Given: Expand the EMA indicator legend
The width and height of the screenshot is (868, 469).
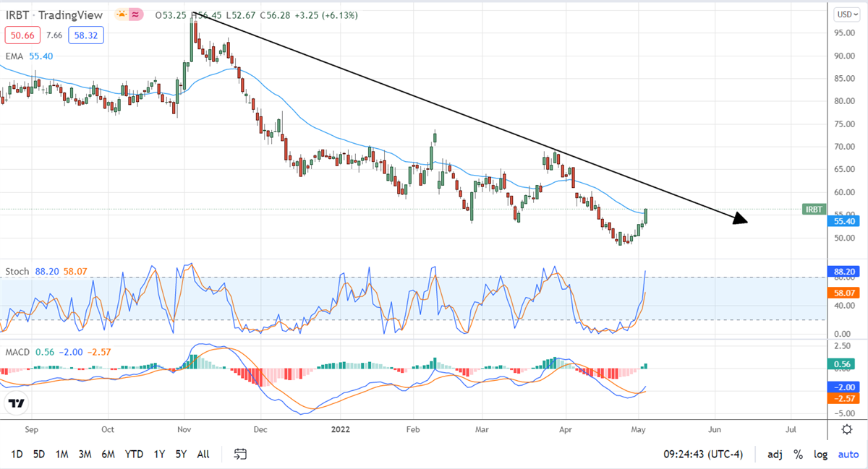Looking at the screenshot, I should (x=15, y=54).
